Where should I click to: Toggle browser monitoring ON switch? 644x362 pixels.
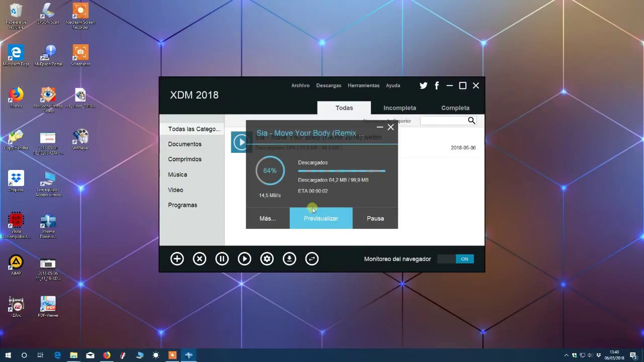455,259
